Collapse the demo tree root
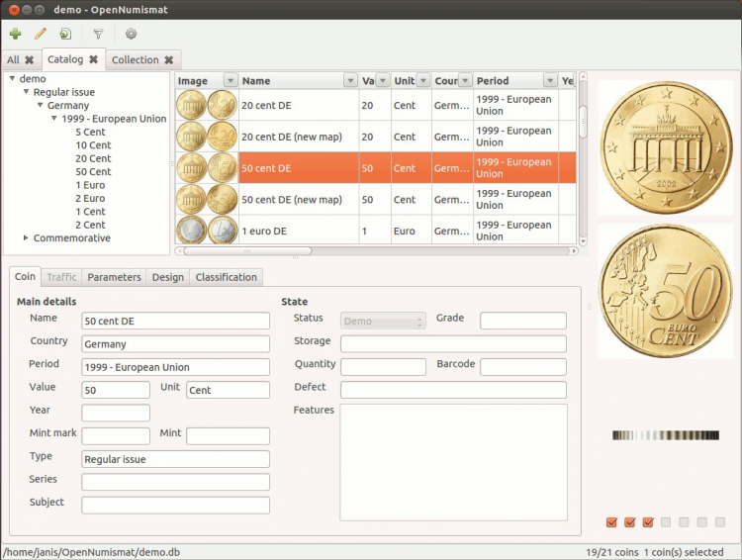The image size is (742, 560). [12, 78]
